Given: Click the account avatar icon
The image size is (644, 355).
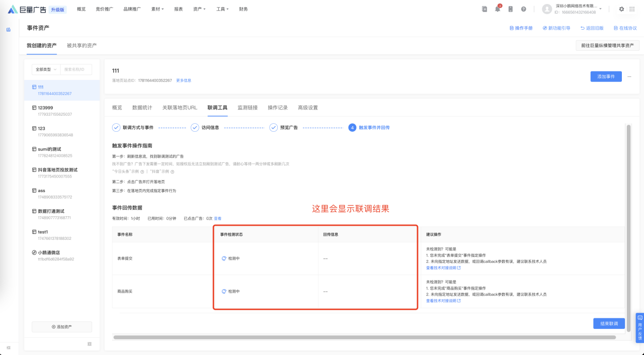Looking at the screenshot, I should (547, 9).
